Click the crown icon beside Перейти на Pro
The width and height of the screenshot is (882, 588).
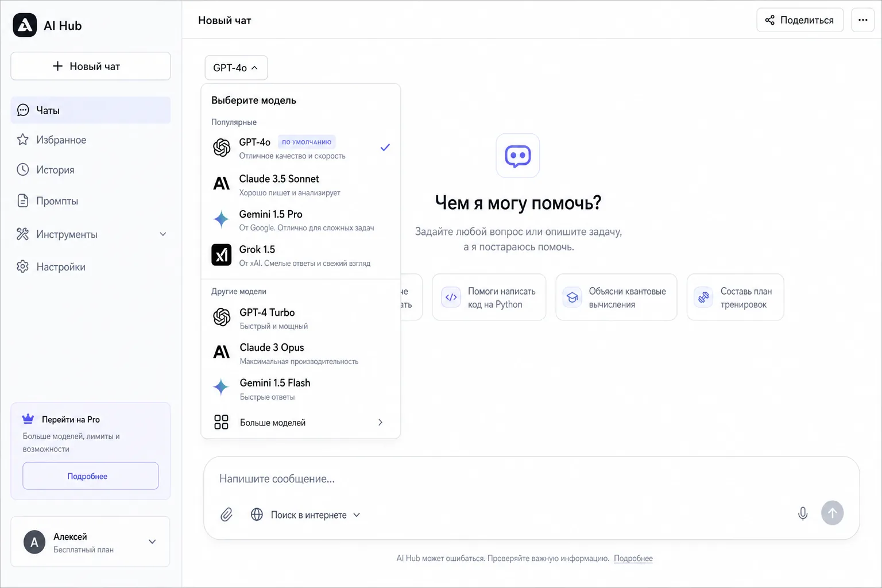[28, 419]
